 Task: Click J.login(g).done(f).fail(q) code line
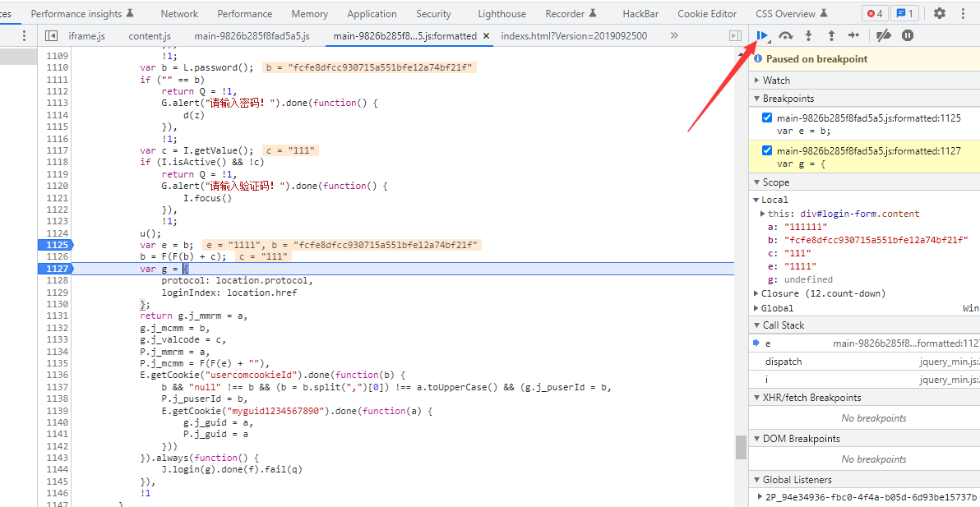233,469
